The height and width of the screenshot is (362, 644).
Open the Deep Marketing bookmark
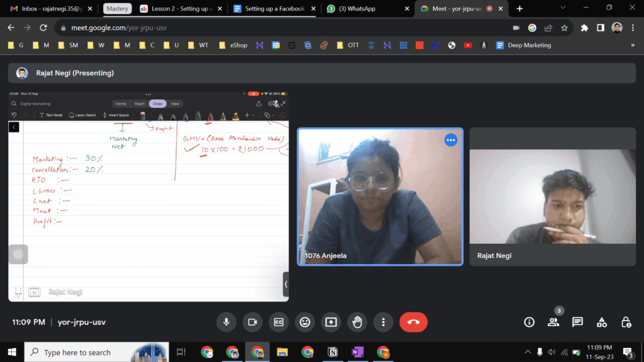pos(523,45)
